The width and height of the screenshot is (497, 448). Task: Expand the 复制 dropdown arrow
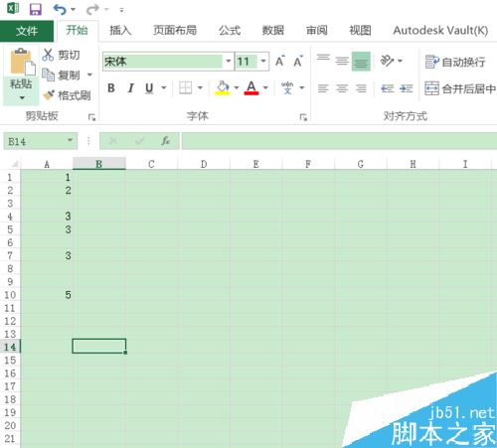click(89, 75)
